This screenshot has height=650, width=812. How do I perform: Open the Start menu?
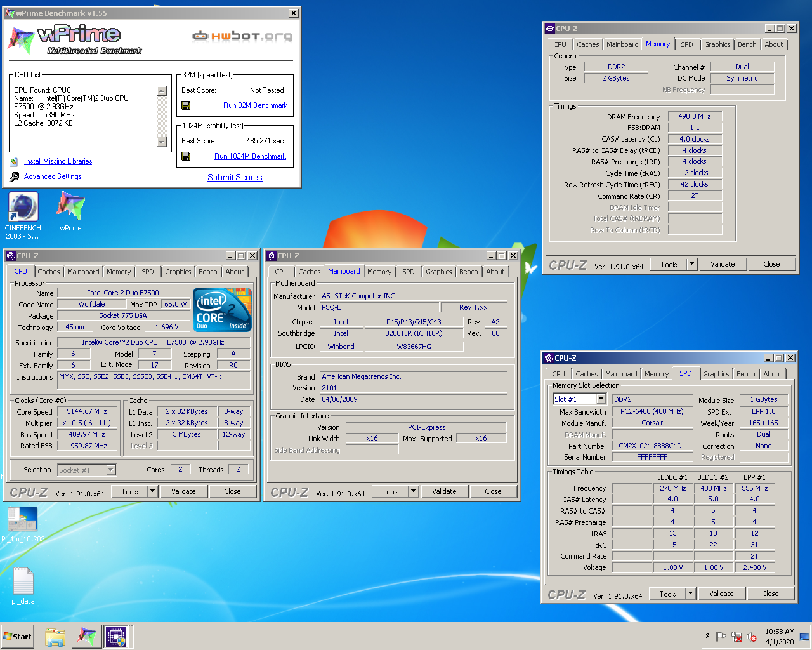pyautogui.click(x=17, y=637)
